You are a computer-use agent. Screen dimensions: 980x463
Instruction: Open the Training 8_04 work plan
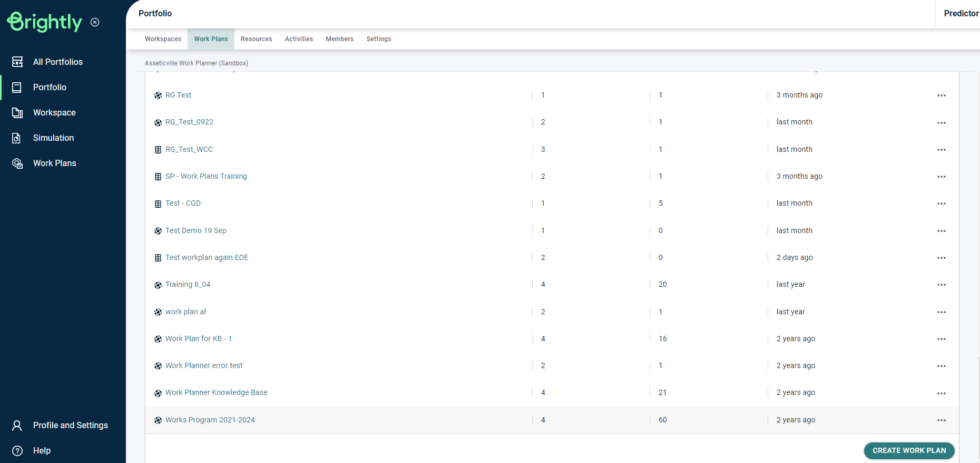point(188,284)
